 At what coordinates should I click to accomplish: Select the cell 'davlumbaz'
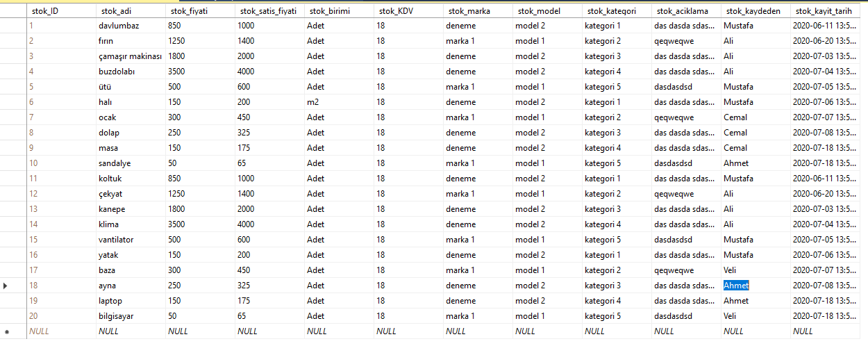click(131, 26)
